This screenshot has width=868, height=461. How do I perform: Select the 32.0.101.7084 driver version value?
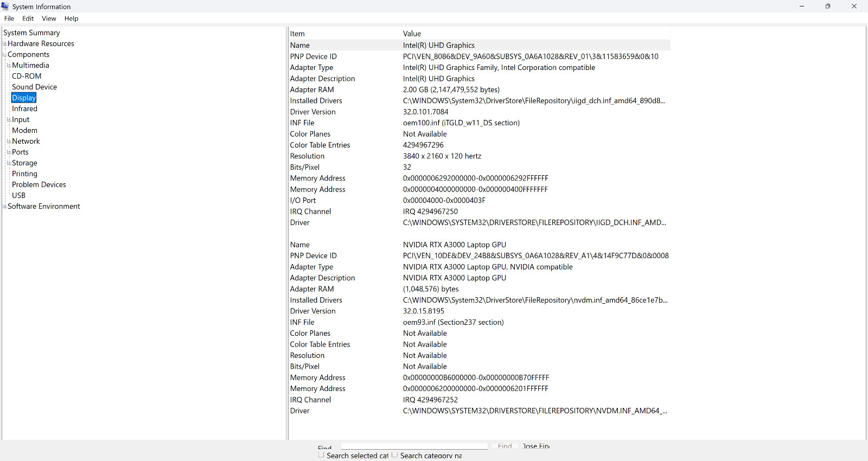pyautogui.click(x=425, y=112)
